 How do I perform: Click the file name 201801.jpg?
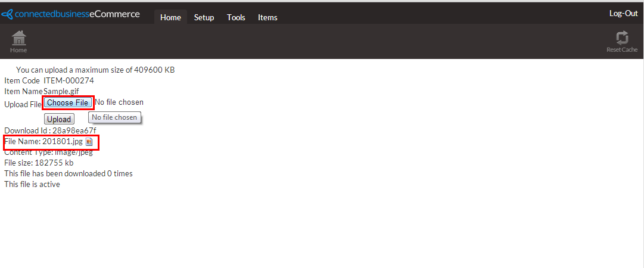click(63, 142)
